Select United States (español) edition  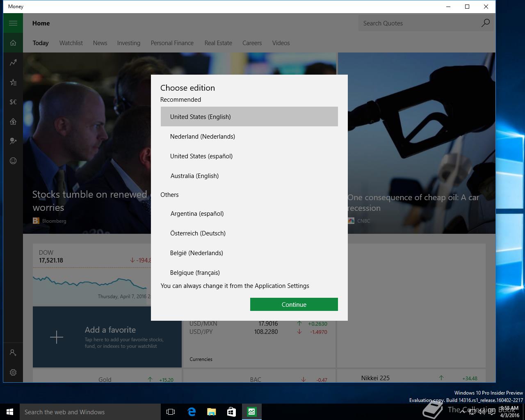click(249, 156)
